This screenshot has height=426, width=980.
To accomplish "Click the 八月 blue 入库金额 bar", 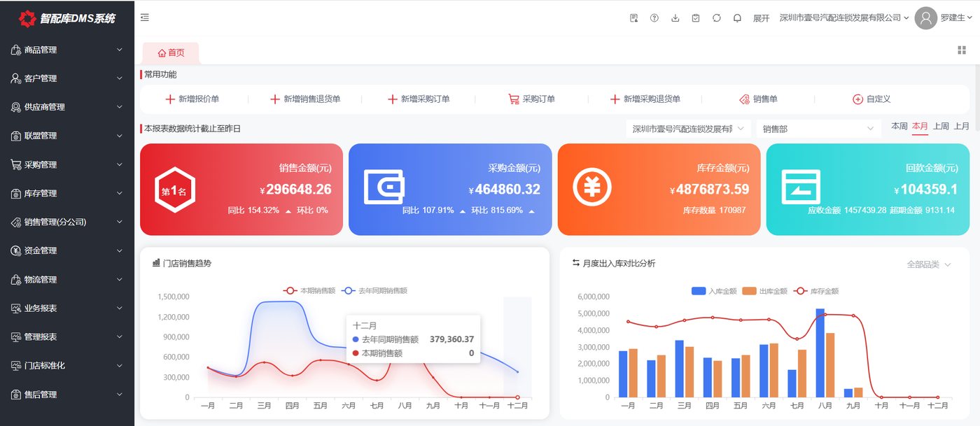I will (x=820, y=353).
